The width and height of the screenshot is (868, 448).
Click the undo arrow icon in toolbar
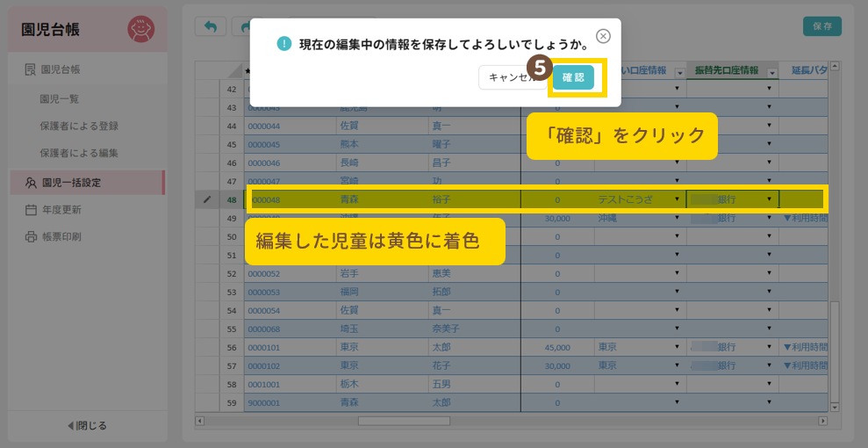(x=210, y=26)
